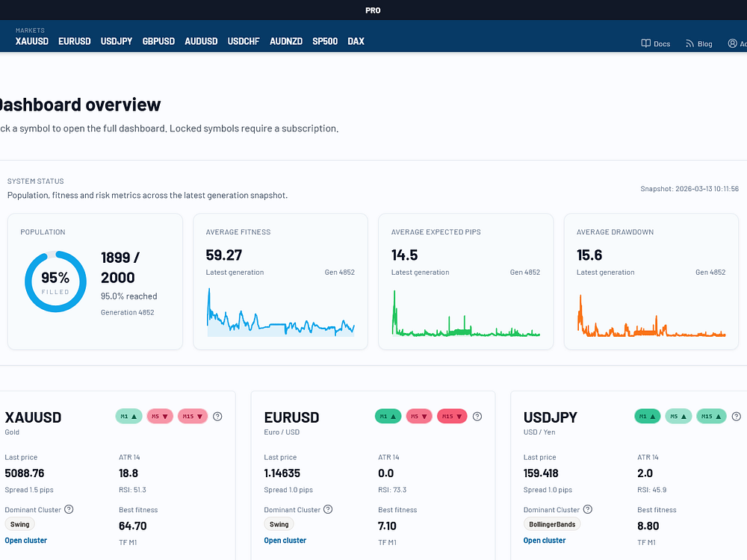Click info icon next to EURUSD Dominant Cluster

(x=328, y=509)
